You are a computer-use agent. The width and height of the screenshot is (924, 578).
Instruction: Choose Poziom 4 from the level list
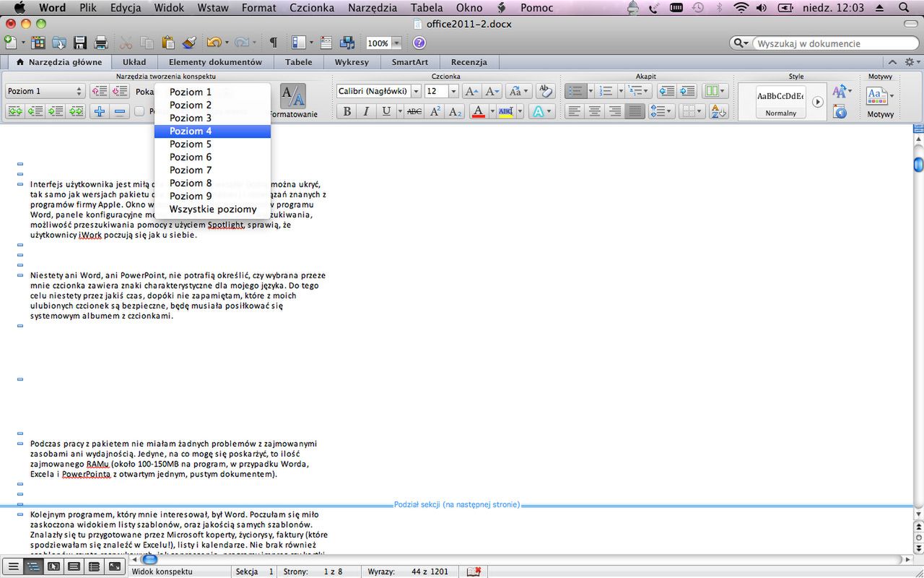213,131
